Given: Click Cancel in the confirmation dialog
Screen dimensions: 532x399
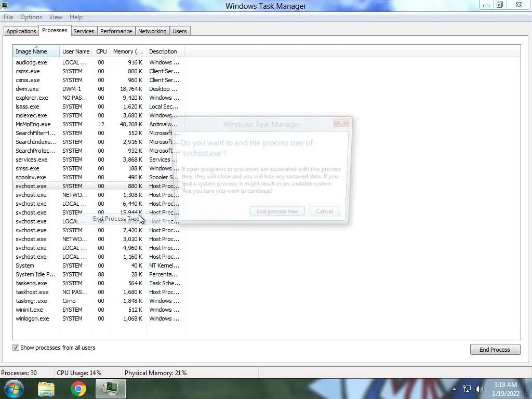Looking at the screenshot, I should pyautogui.click(x=324, y=211).
